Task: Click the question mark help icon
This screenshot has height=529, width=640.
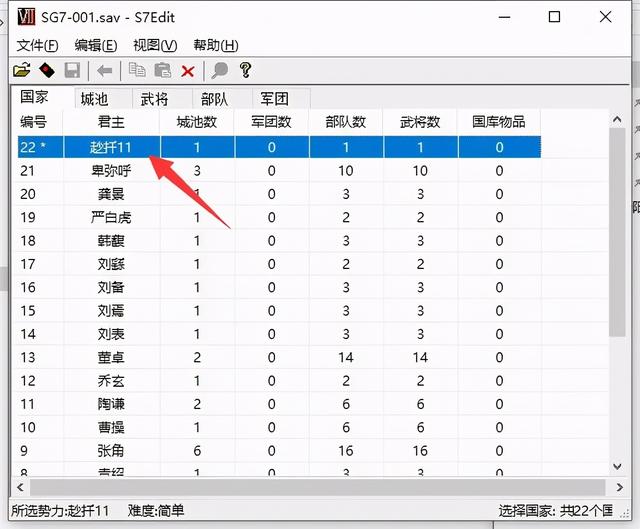Action: pyautogui.click(x=245, y=71)
